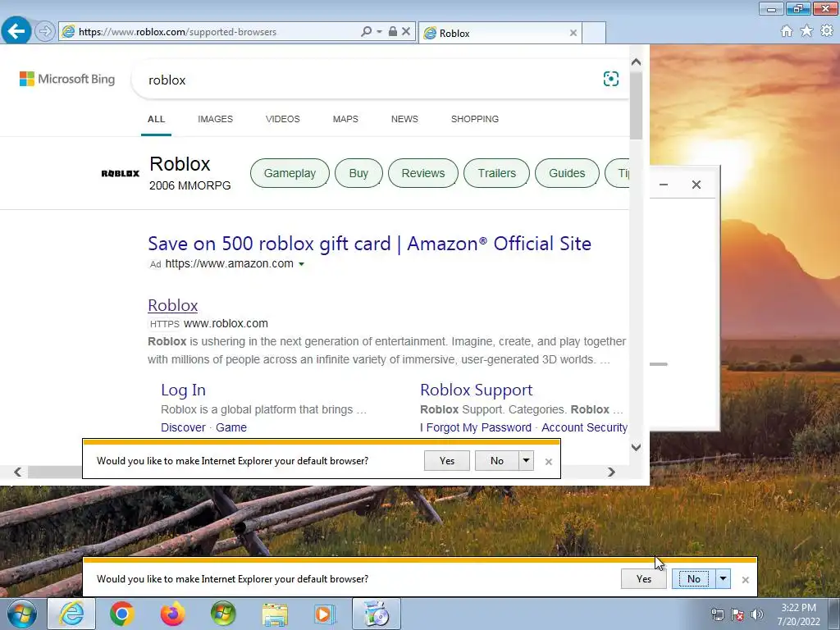The image size is (840, 630).
Task: Click the padlock security icon
Action: (393, 32)
